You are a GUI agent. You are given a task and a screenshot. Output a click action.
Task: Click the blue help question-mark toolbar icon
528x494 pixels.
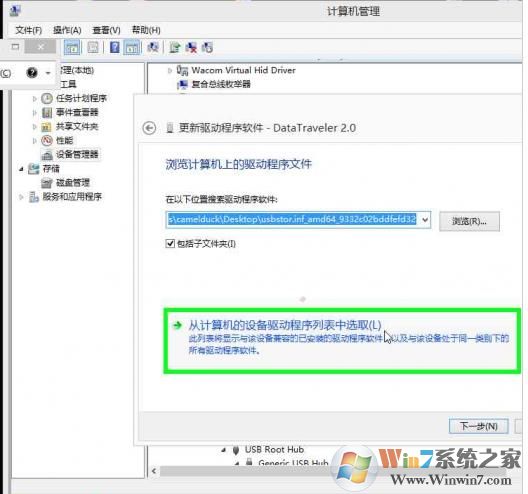[x=114, y=47]
